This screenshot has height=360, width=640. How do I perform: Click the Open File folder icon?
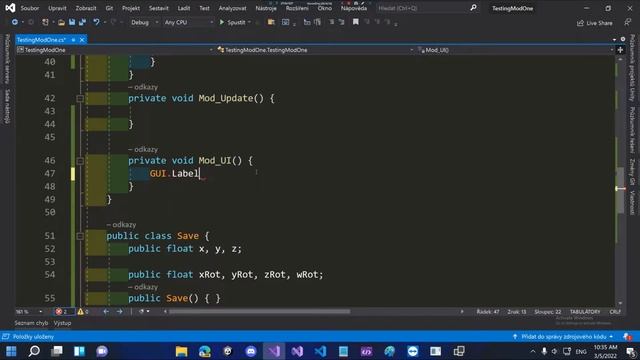[61, 22]
